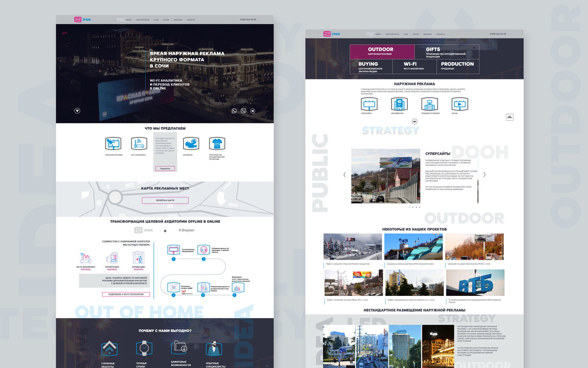Select the Digital play-screen icon
The height and width of the screenshot is (368, 588).
click(460, 104)
